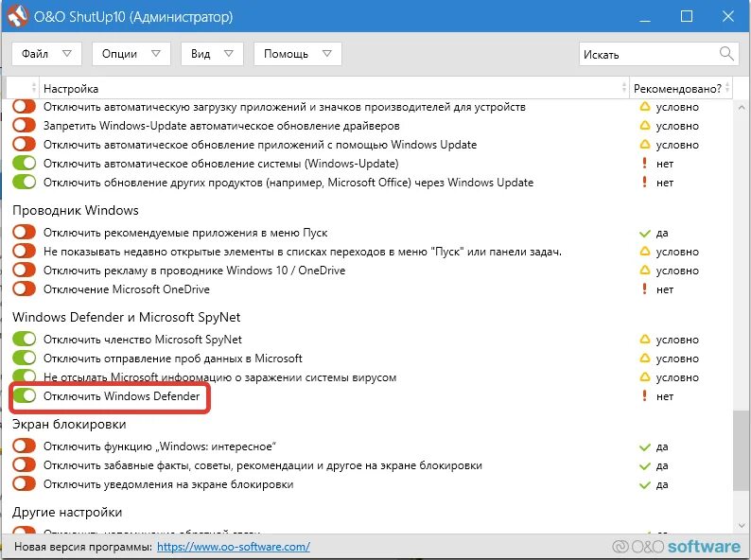The image size is (751, 560).
Task: Toggle 'Отключение Microsoft OneDrive' switch
Action: (x=24, y=289)
